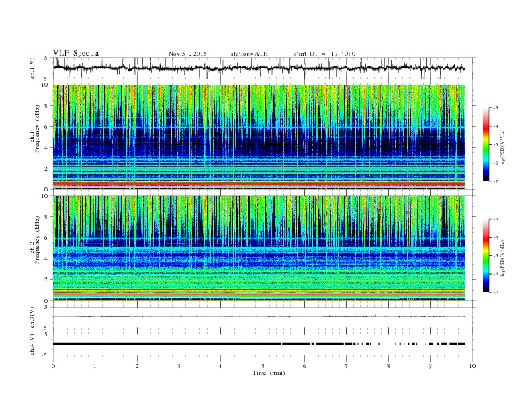
Task: Select the 'ch.4(V)' axis label
Action: coord(32,345)
